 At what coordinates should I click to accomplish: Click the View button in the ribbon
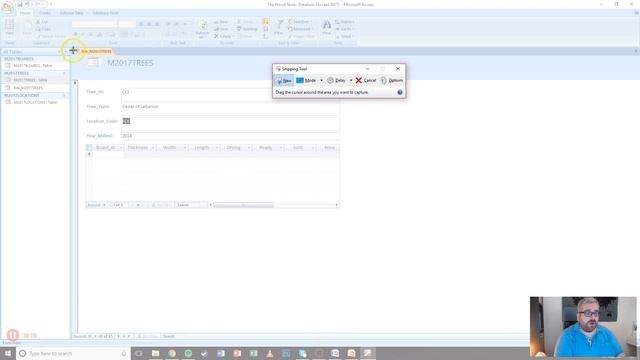pyautogui.click(x=9, y=28)
